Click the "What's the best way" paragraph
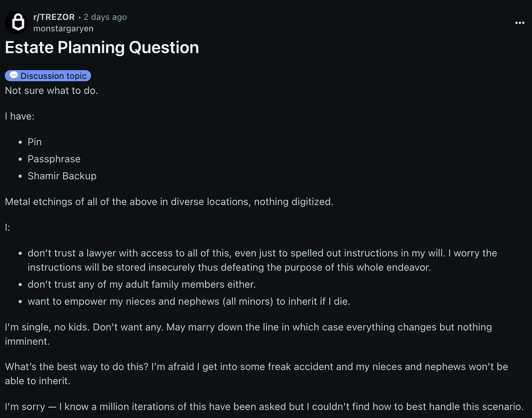Viewport: 532px width, 418px height. point(257,373)
